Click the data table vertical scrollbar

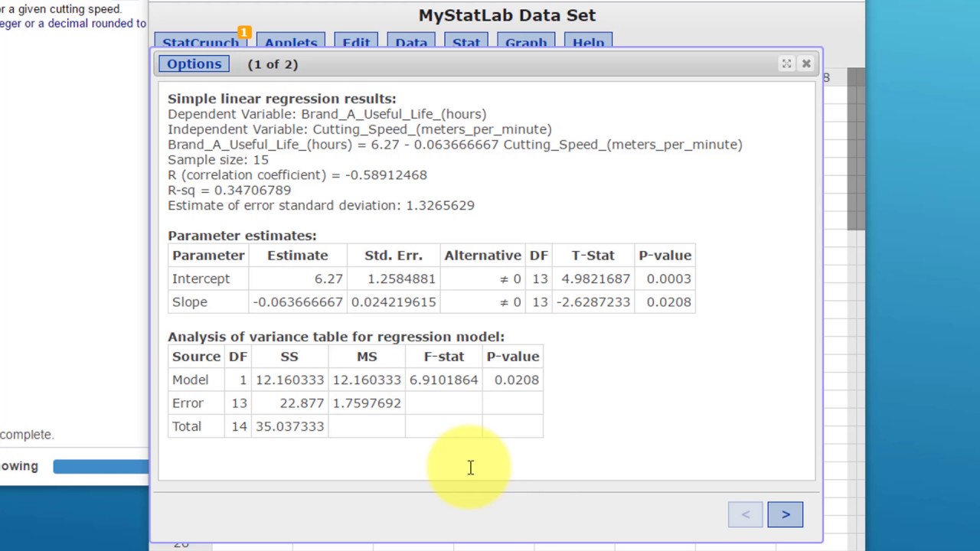tap(856, 153)
